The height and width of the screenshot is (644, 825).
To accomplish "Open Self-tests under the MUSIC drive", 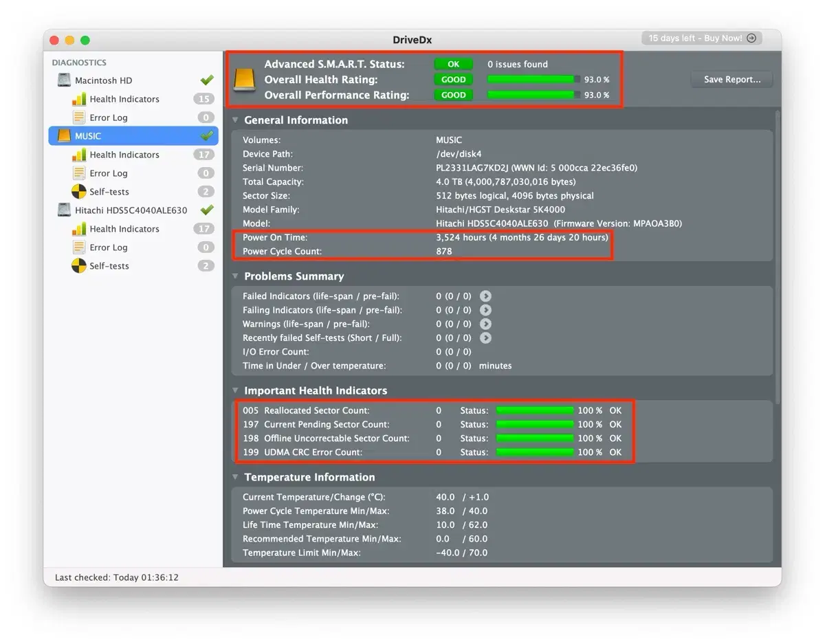I will click(x=109, y=192).
